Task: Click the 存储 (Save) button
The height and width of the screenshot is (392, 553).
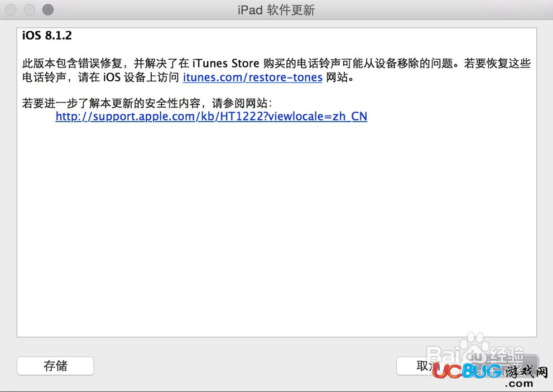Action: point(55,366)
